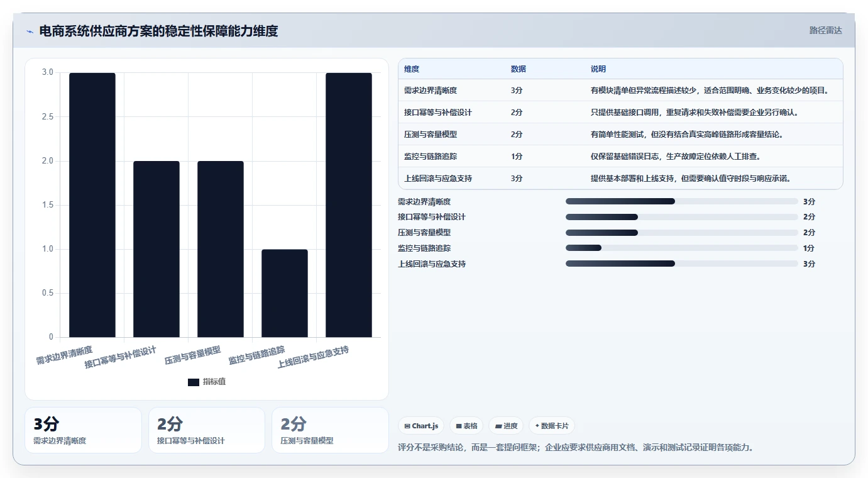Select the Chart.js chip

[421, 426]
